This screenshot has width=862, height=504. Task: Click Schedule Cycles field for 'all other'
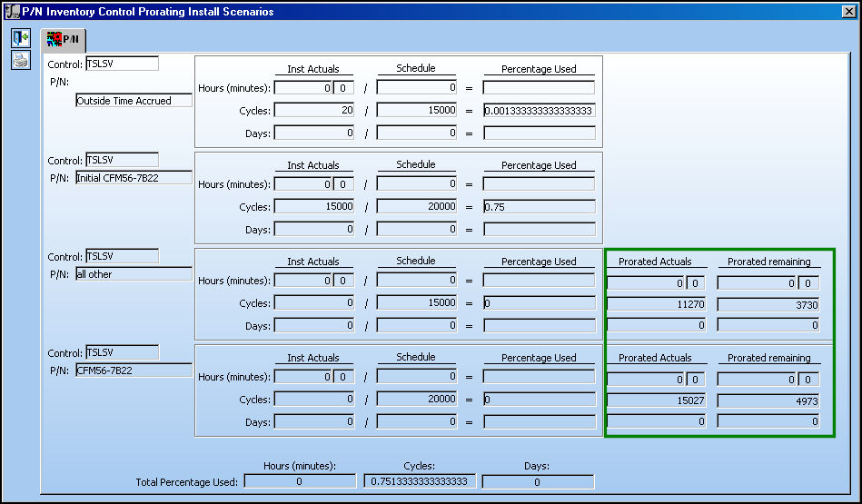tap(417, 302)
